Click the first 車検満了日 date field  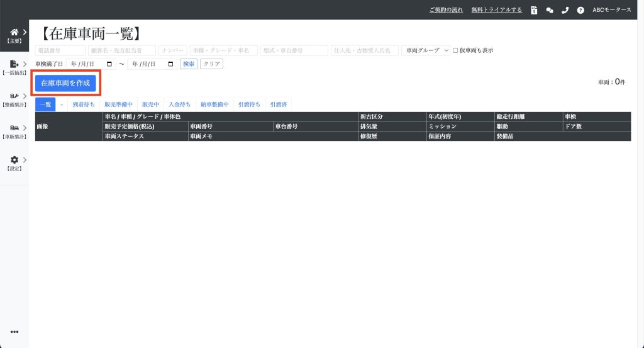(x=91, y=64)
